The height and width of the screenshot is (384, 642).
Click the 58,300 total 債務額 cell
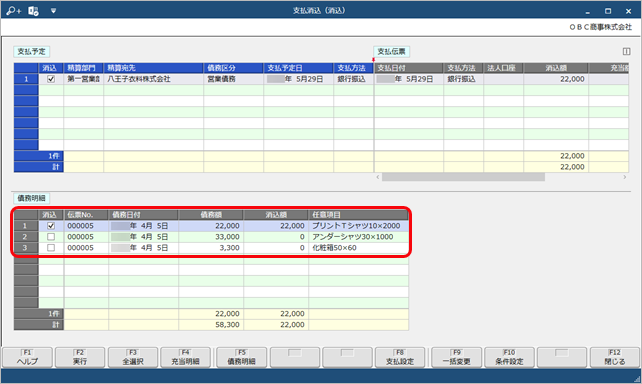[211, 325]
